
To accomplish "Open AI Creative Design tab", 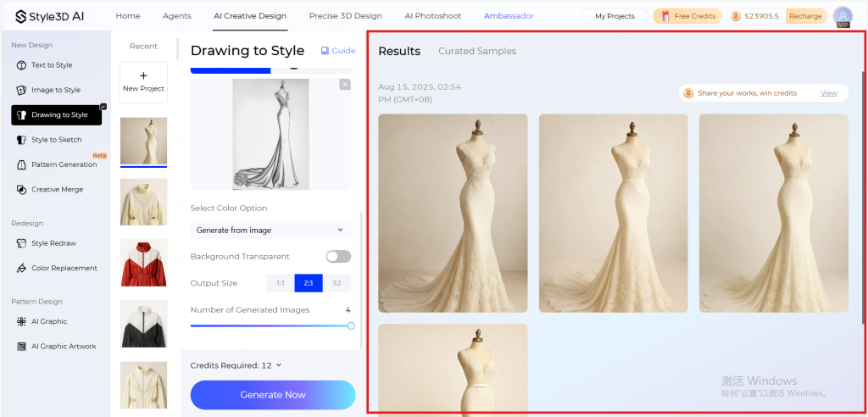I will pyautogui.click(x=250, y=16).
